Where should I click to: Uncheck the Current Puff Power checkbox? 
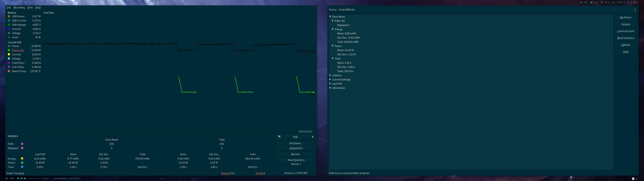pos(9,46)
